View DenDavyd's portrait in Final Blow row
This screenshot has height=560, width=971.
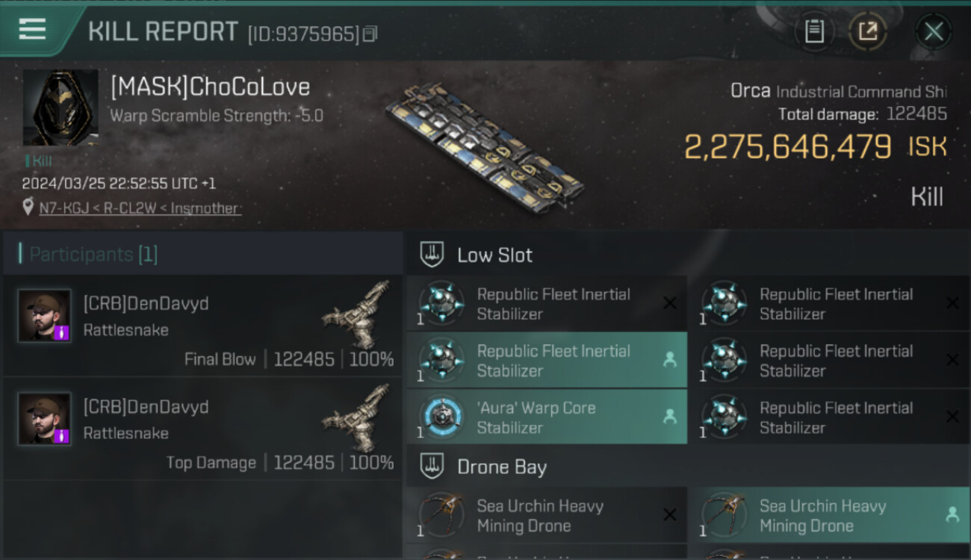[45, 316]
